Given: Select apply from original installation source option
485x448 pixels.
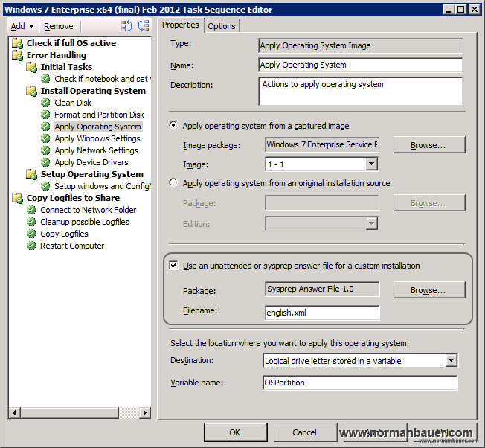Looking at the screenshot, I should [173, 182].
